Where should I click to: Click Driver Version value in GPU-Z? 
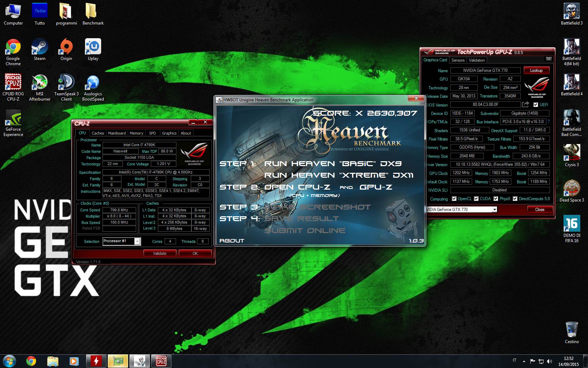pos(500,164)
